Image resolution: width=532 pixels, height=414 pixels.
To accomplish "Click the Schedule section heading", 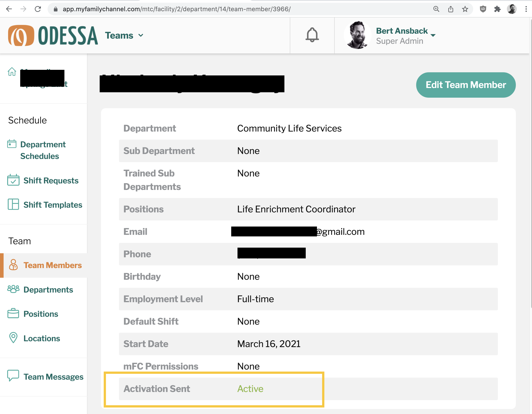I will [27, 120].
